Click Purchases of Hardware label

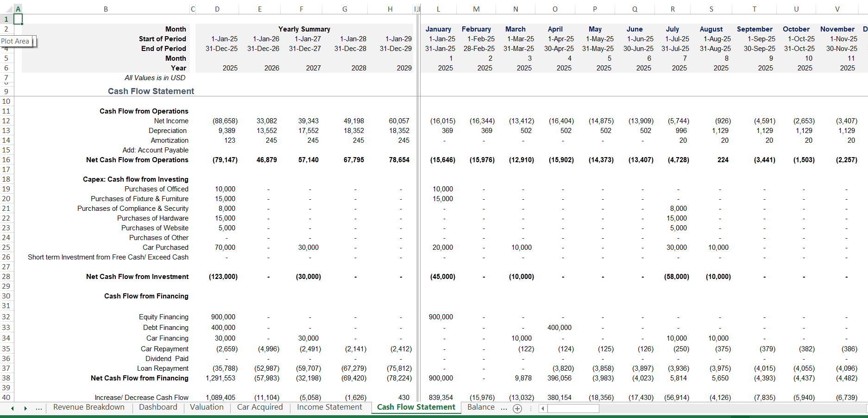tap(153, 218)
